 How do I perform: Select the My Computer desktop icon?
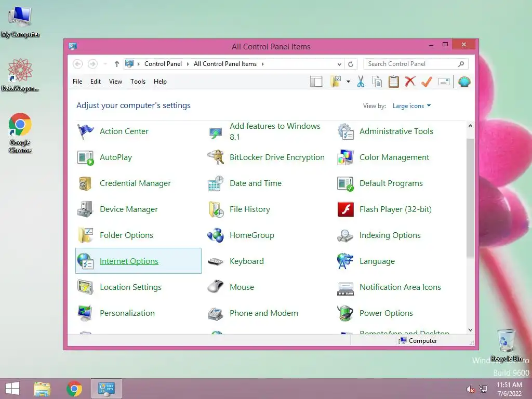point(20,21)
